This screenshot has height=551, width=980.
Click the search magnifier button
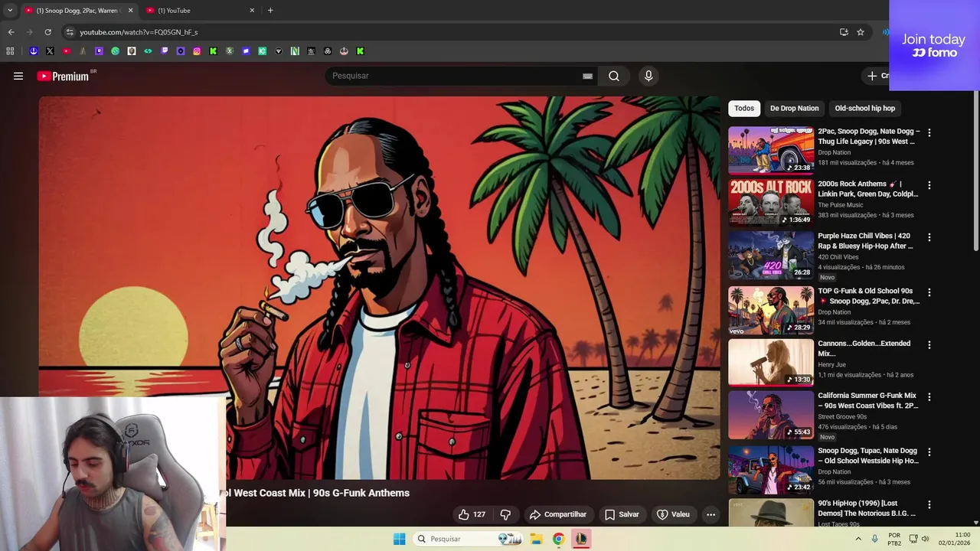pyautogui.click(x=614, y=76)
